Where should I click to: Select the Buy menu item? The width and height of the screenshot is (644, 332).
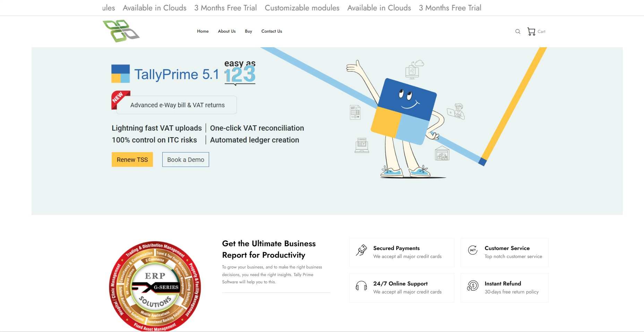[x=248, y=31]
